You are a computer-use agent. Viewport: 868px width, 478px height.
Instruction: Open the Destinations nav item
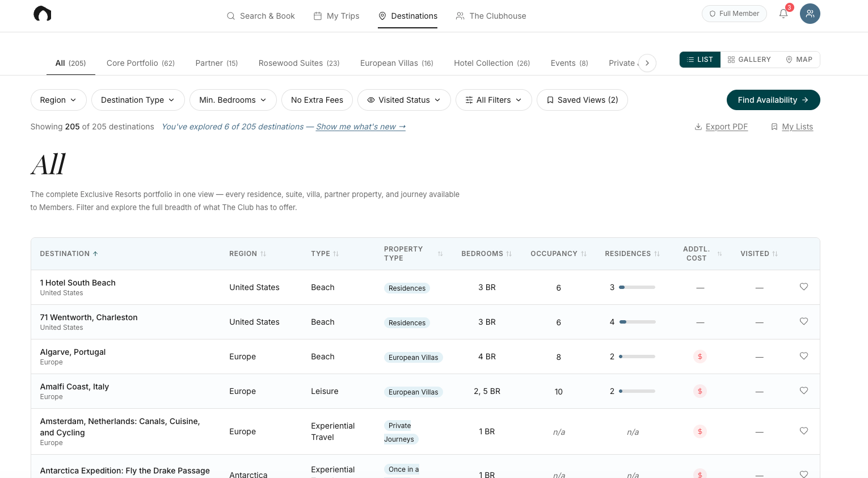point(408,16)
